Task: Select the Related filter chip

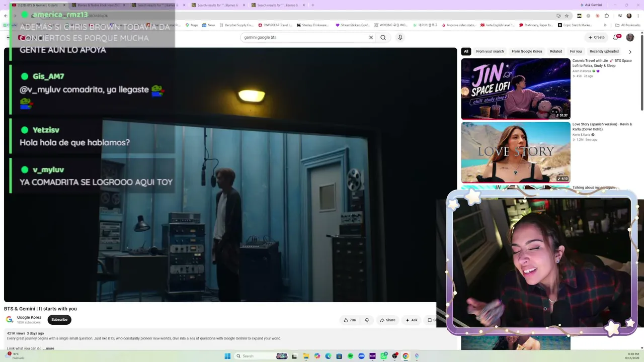Action: click(556, 51)
